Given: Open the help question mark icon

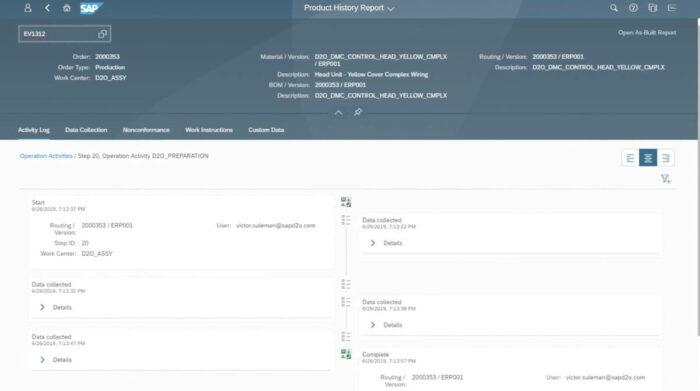Looking at the screenshot, I should 633,8.
